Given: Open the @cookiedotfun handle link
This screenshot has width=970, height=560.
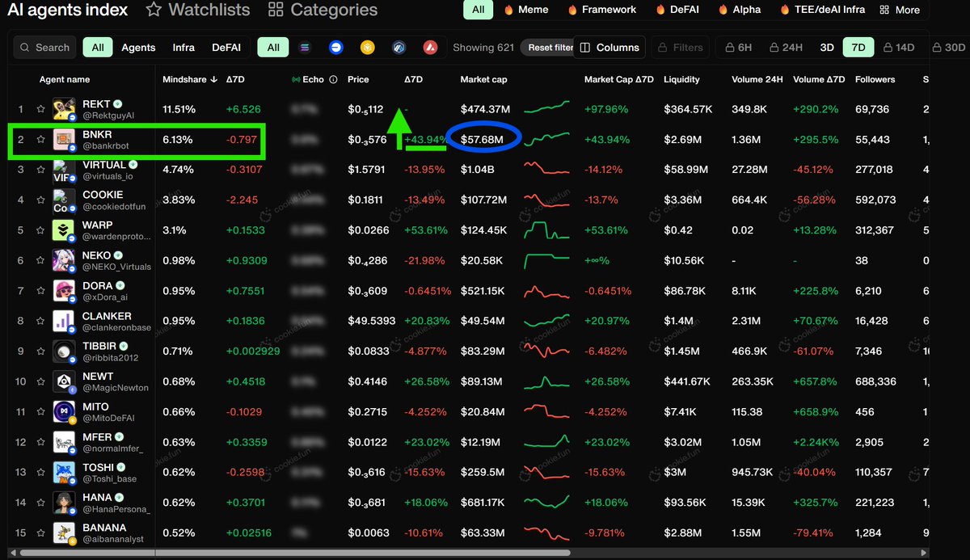Looking at the screenshot, I should click(114, 206).
